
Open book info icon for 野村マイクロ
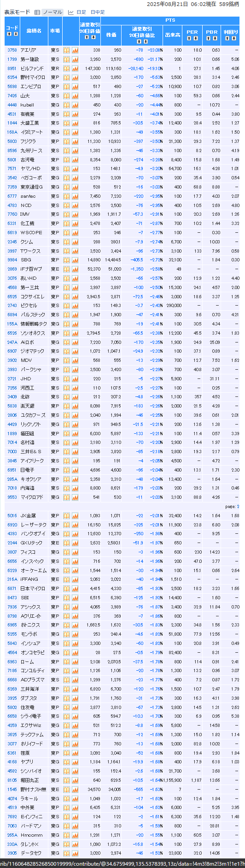tap(66, 77)
